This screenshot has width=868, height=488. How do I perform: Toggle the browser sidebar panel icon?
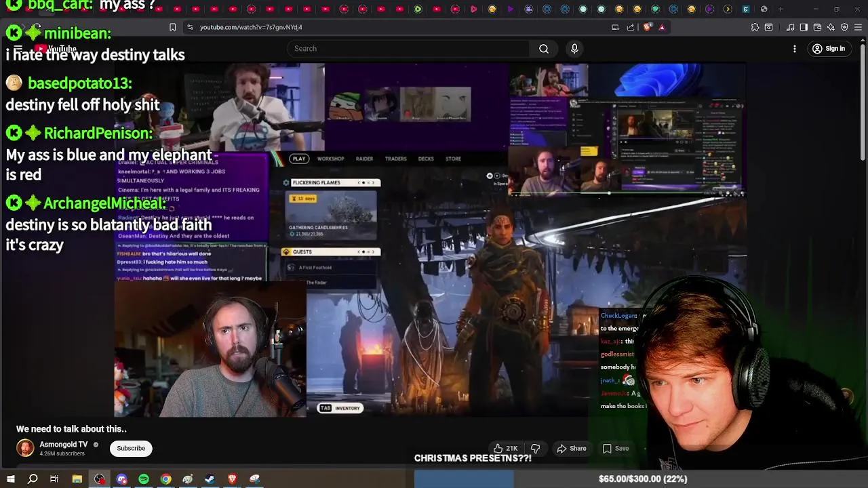coord(804,27)
